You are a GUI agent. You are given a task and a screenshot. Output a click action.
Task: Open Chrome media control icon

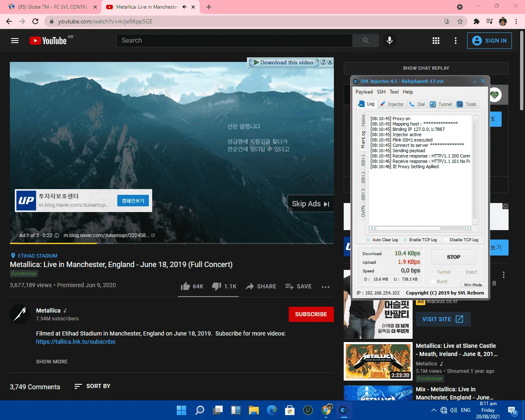pyautogui.click(x=489, y=21)
